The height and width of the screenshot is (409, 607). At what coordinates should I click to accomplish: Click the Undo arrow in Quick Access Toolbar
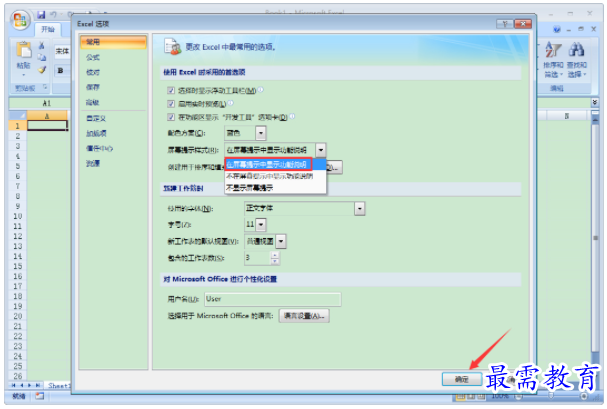(53, 15)
